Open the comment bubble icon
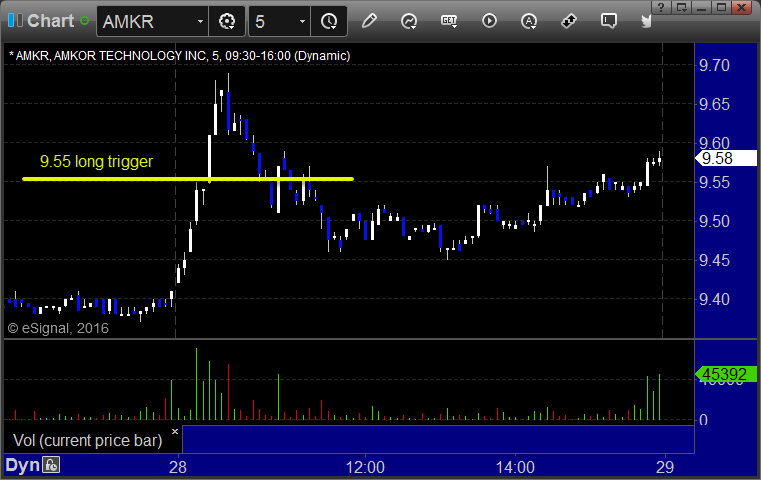This screenshot has width=761, height=480. pos(609,21)
